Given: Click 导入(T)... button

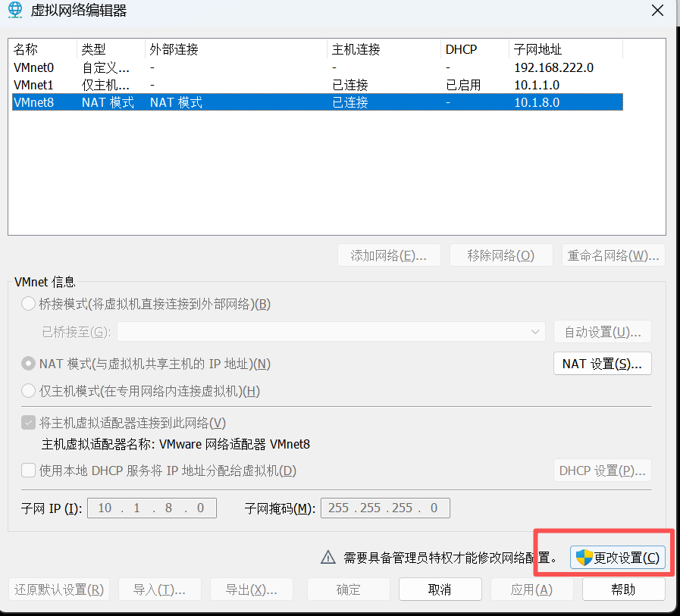Looking at the screenshot, I should click(x=160, y=589).
